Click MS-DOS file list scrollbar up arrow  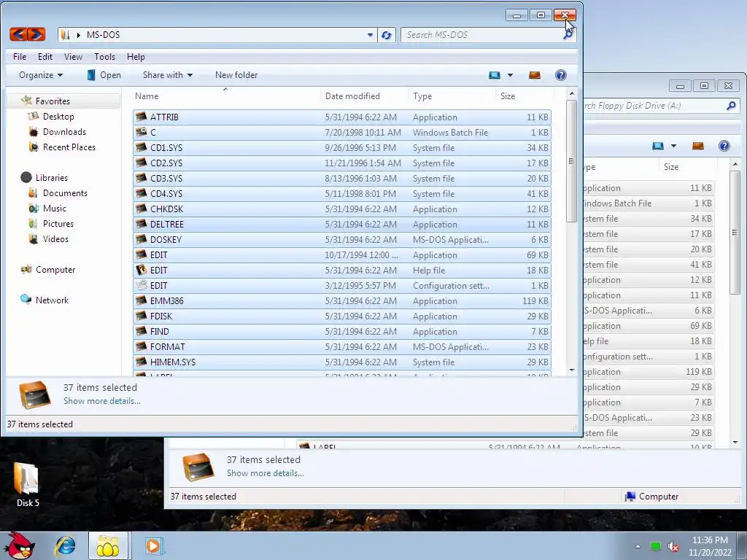(572, 93)
